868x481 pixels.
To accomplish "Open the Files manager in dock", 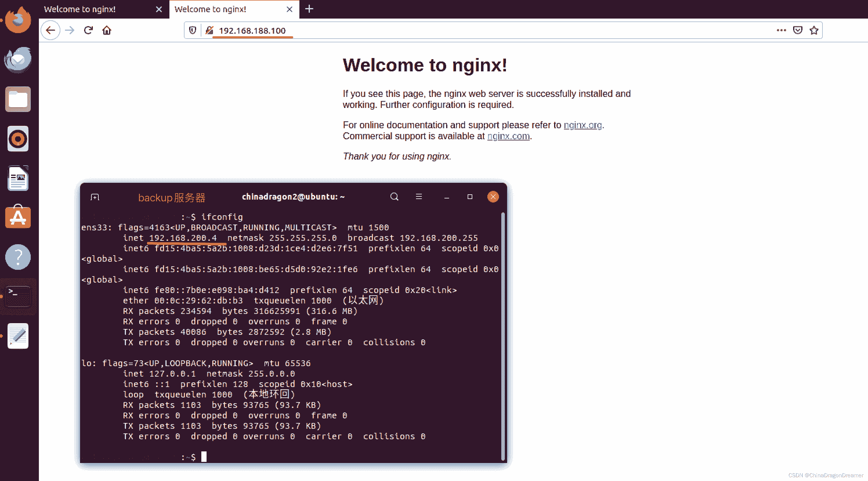I will coord(18,99).
